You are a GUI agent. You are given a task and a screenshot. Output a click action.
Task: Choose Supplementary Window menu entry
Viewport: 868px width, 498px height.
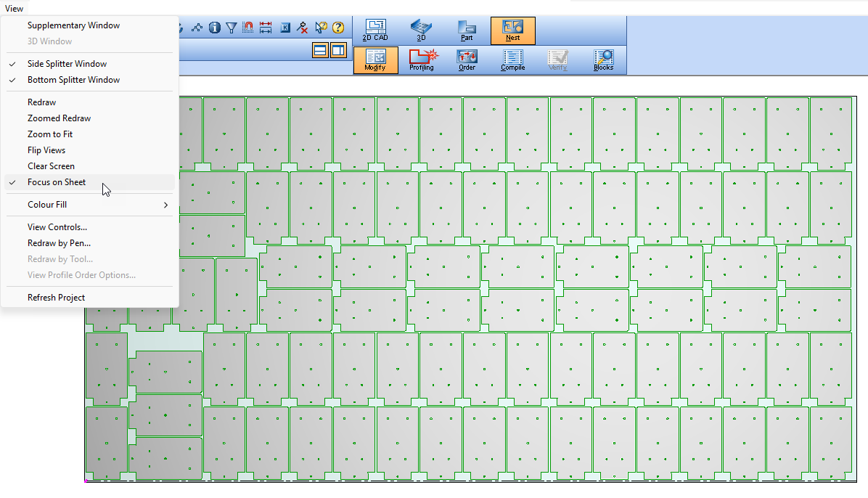click(x=90, y=25)
